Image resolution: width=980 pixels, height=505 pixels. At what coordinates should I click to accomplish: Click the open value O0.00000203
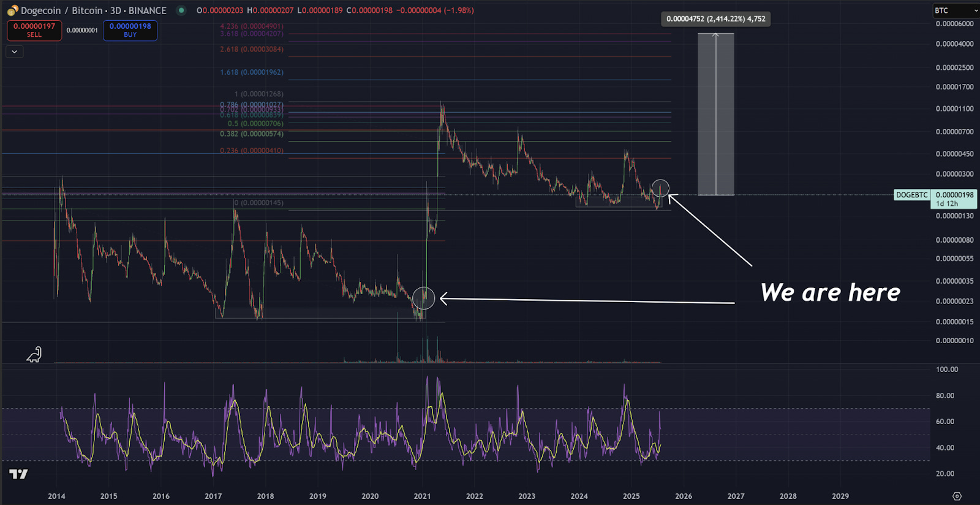pyautogui.click(x=220, y=10)
